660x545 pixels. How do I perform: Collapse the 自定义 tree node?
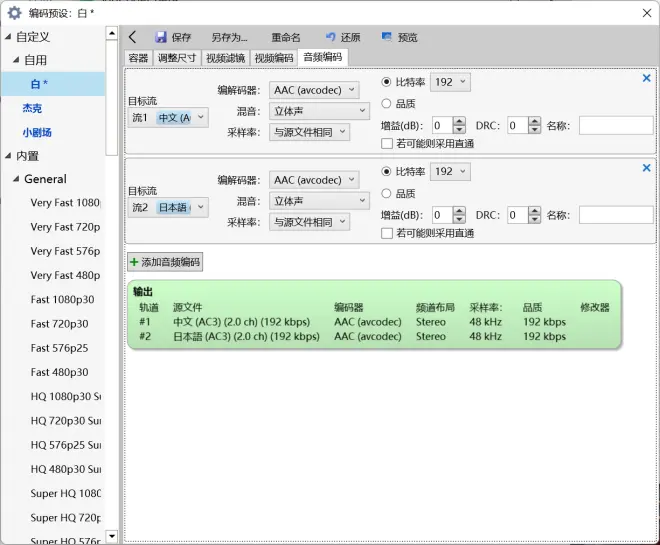coord(8,37)
